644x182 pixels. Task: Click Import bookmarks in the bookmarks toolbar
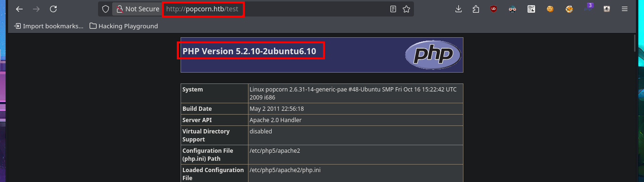coord(49,26)
